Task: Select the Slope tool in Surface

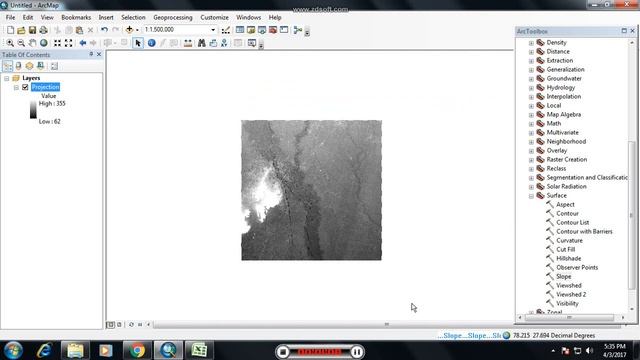Action: 563,276
